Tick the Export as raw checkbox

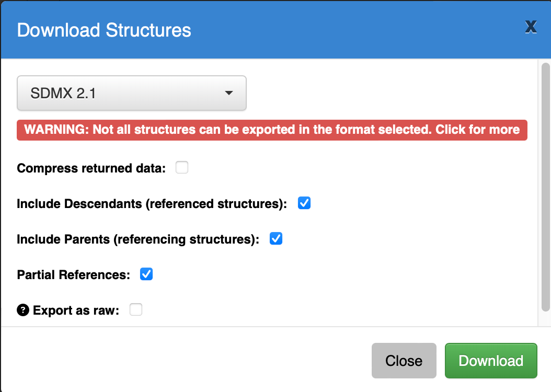(136, 310)
